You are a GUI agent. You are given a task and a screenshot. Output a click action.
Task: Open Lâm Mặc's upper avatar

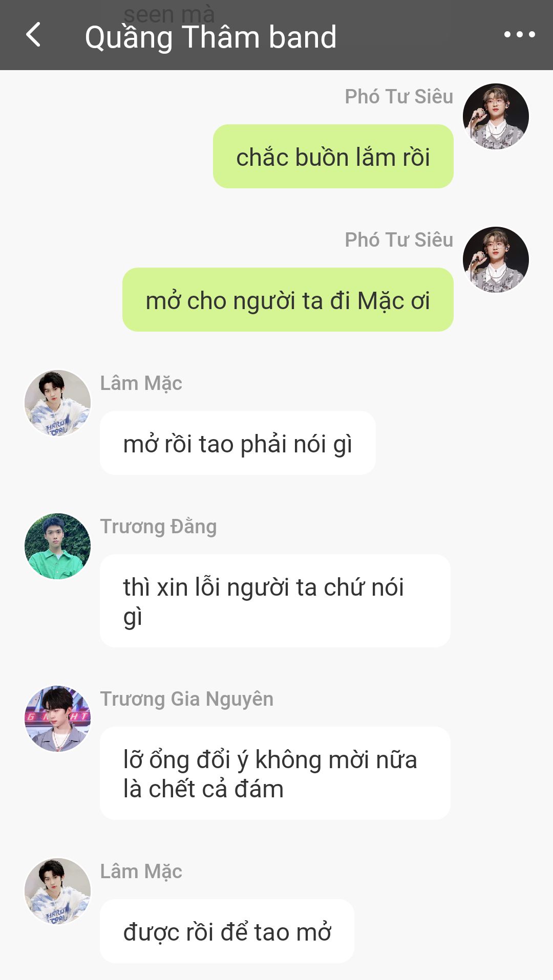[x=57, y=403]
